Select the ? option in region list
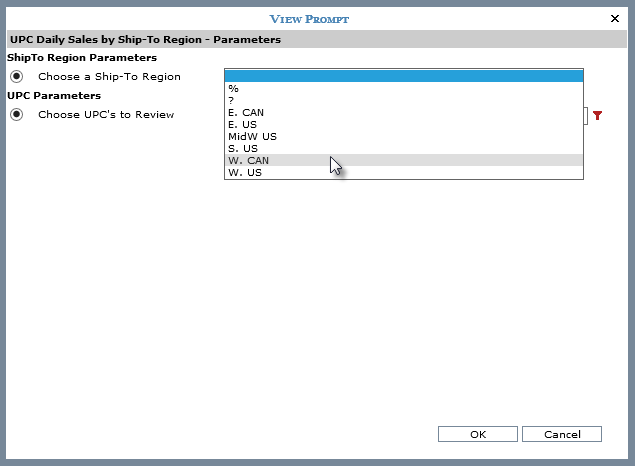Image resolution: width=635 pixels, height=466 pixels. pos(403,100)
